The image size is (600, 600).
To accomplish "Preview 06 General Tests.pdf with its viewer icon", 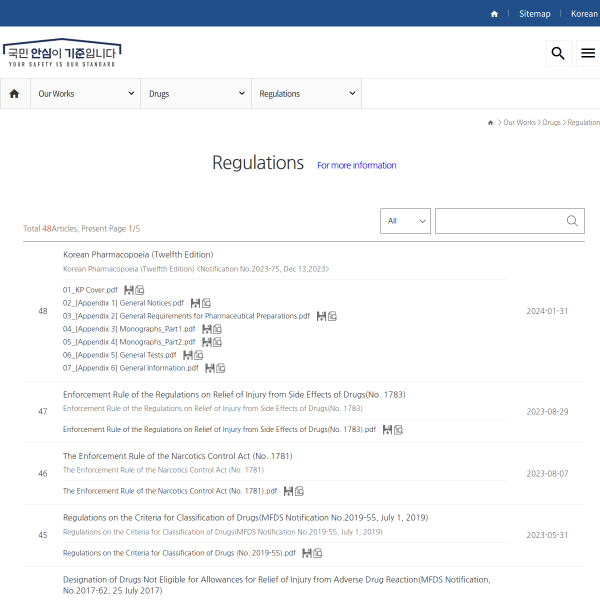I will 198,355.
